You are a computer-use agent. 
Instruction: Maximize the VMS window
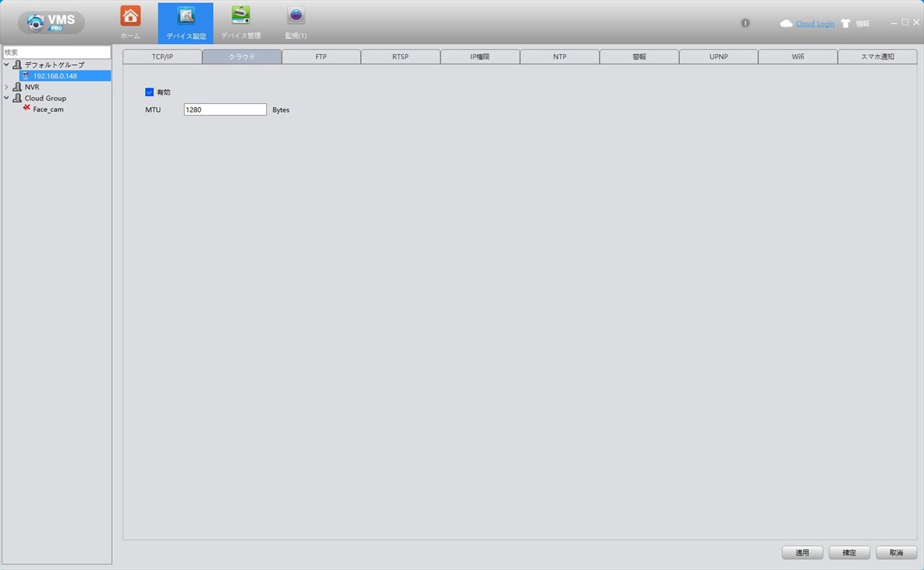905,22
